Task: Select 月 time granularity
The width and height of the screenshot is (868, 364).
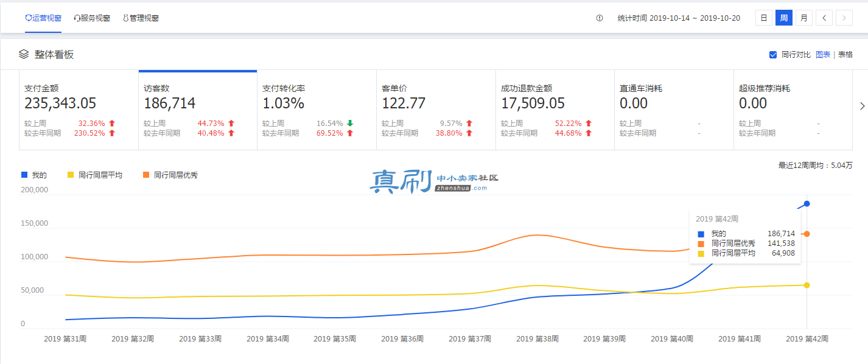Action: pos(804,18)
